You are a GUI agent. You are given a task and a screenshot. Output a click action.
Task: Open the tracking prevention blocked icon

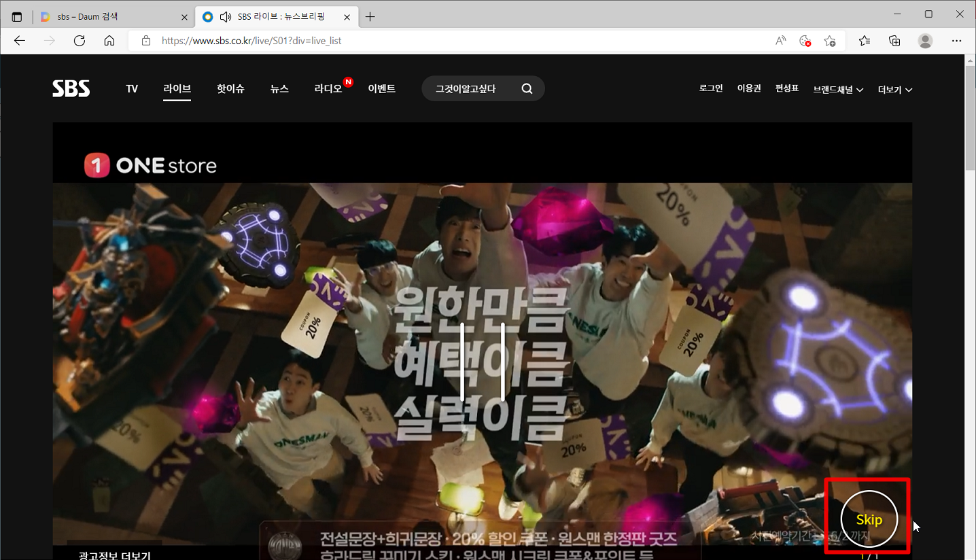[x=805, y=41]
